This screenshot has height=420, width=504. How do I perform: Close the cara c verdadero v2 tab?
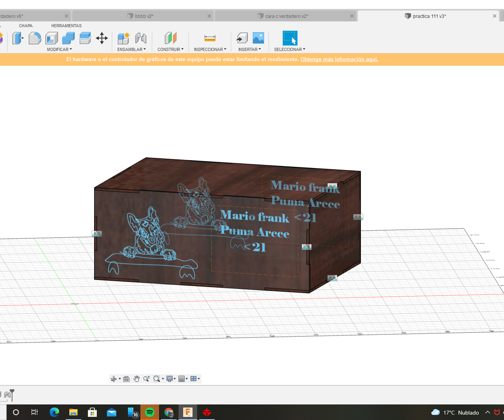[352, 16]
